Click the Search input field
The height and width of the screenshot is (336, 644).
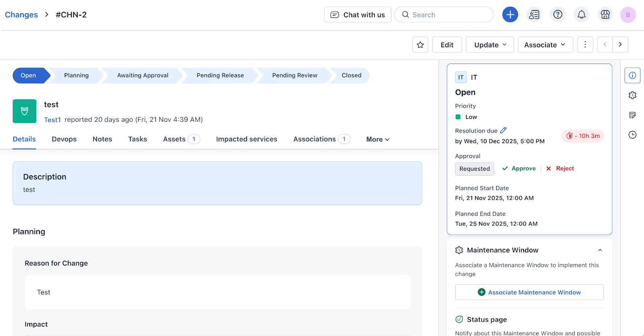[444, 14]
